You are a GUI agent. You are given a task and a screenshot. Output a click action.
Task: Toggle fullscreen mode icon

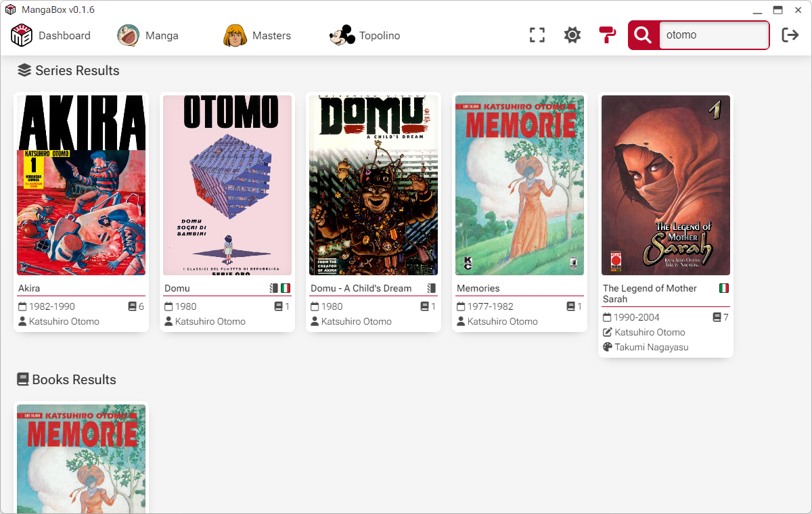tap(537, 35)
